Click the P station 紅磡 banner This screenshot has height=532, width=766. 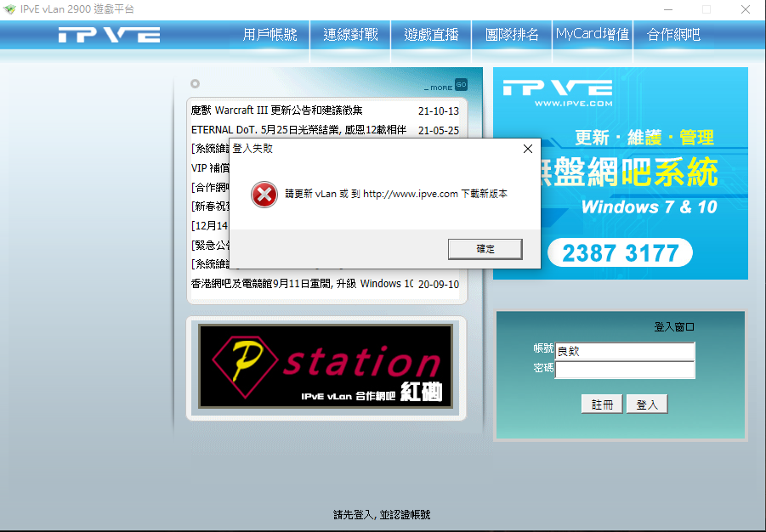[326, 366]
